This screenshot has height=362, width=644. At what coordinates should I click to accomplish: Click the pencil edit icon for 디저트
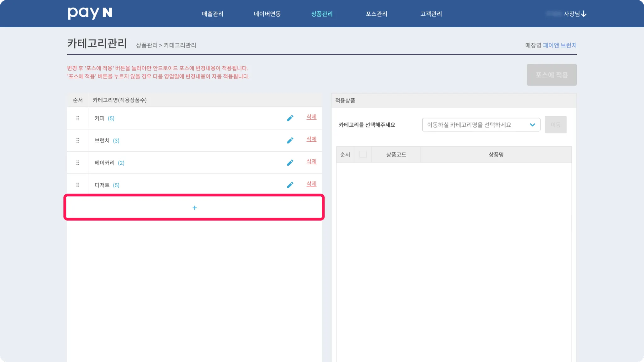290,185
